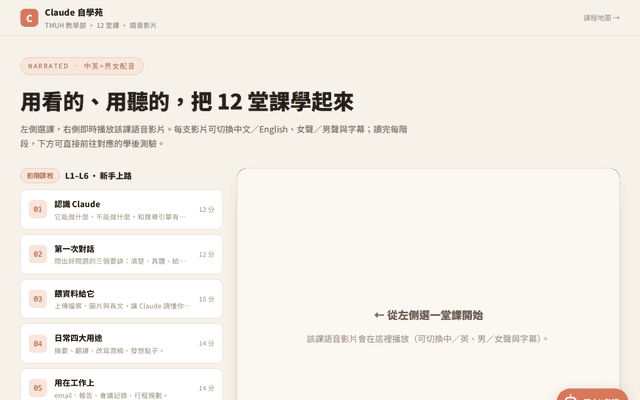640x400 pixels.
Task: Open the orange robot assistant floating button
Action: coord(592,394)
